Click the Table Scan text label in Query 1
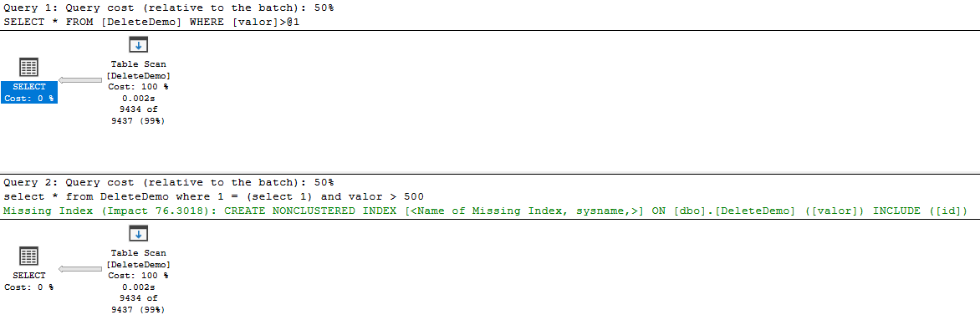Screen dimensions: 980x320 (138, 63)
